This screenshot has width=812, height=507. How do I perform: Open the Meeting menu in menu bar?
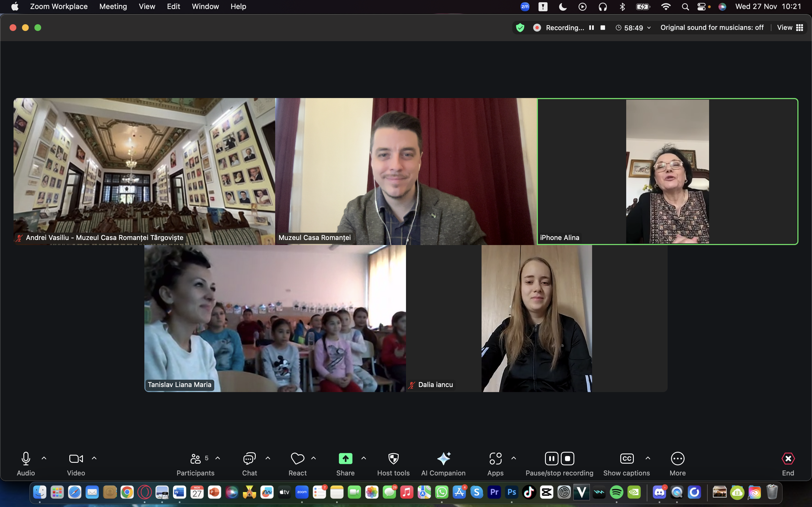pyautogui.click(x=113, y=6)
